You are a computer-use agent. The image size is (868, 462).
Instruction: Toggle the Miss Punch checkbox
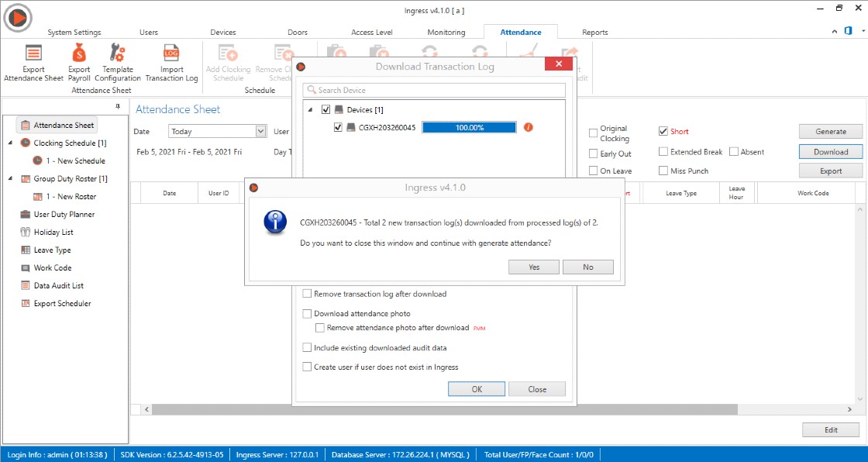[663, 171]
